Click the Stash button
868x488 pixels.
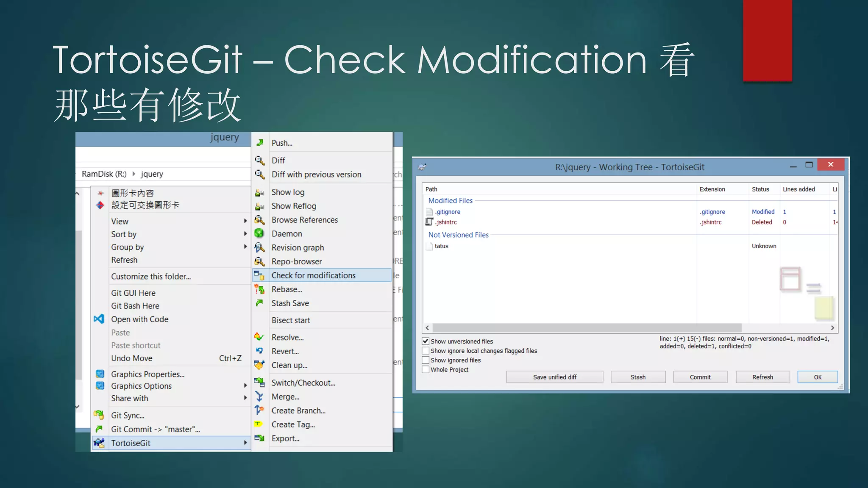pos(638,377)
